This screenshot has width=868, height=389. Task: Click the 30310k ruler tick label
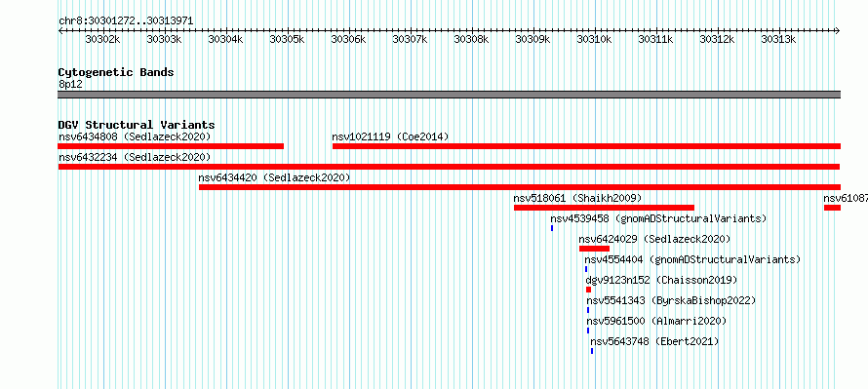(594, 39)
